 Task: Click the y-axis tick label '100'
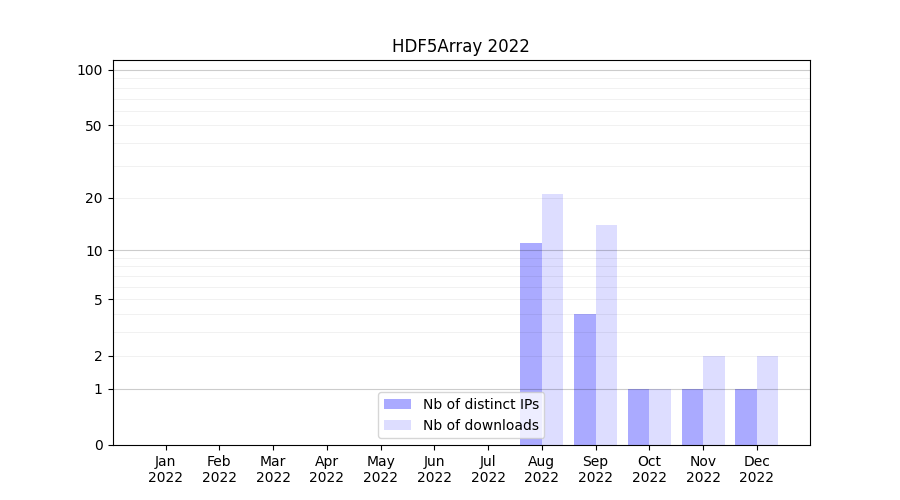(x=90, y=70)
